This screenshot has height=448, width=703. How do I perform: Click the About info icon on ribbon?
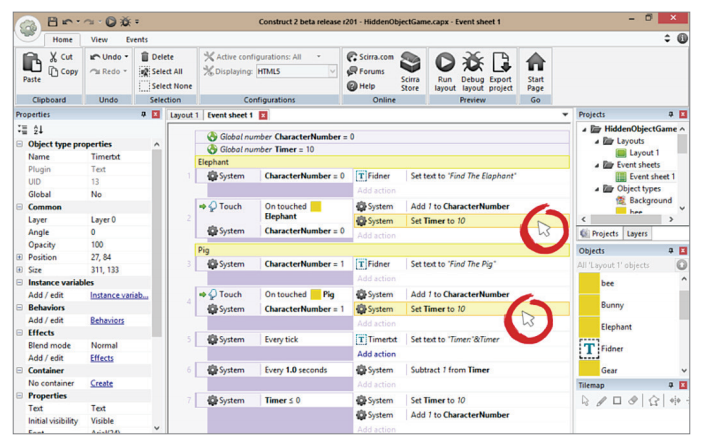click(x=682, y=39)
